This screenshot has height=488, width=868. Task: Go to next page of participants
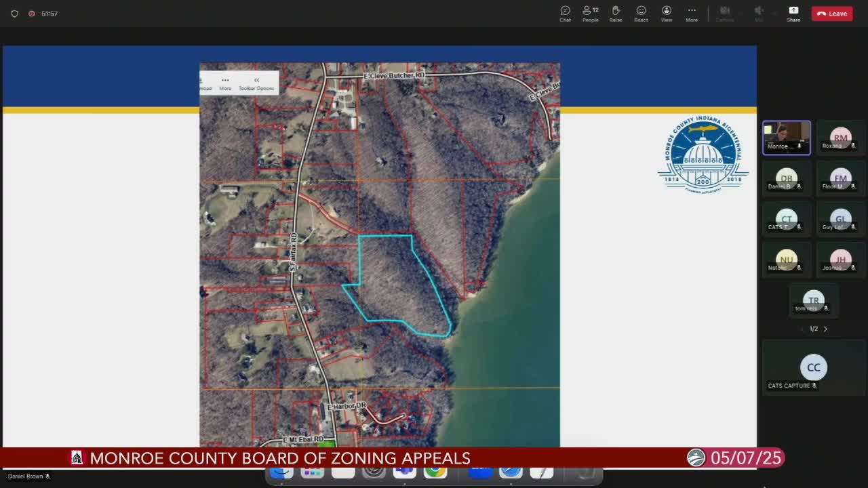tap(825, 329)
